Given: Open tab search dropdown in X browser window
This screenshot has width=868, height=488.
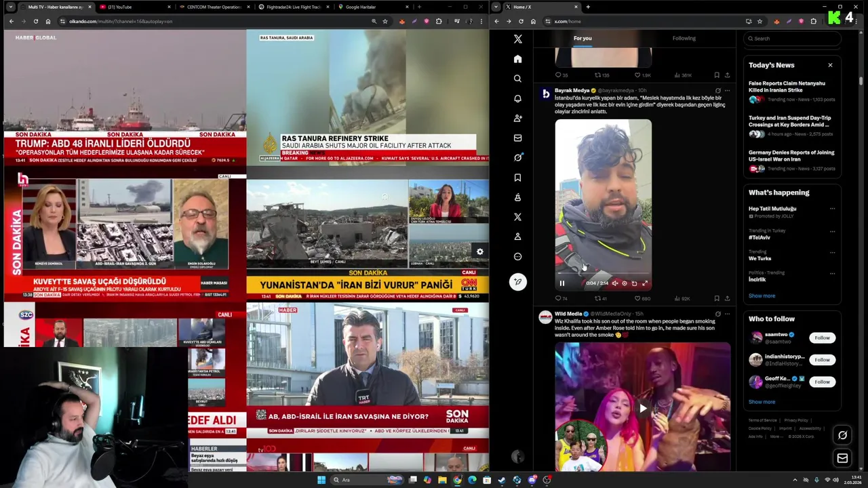Looking at the screenshot, I should coord(496,7).
